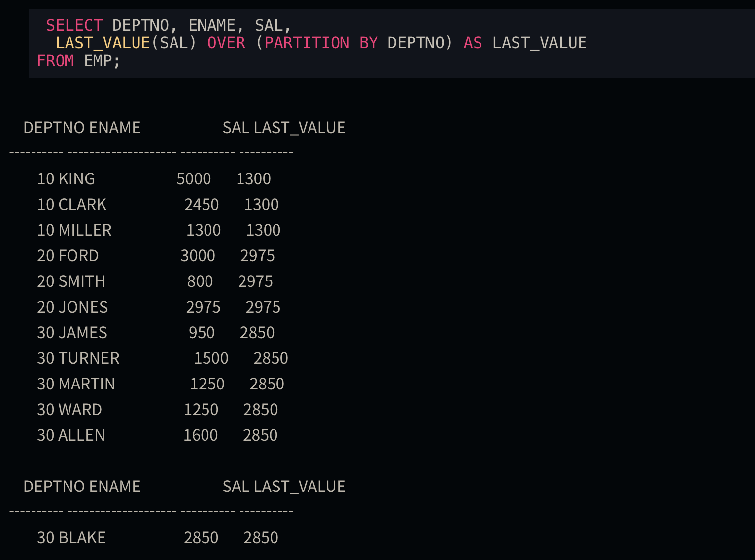Click the FORD employee name
Image resolution: width=755 pixels, height=560 pixels.
point(78,255)
